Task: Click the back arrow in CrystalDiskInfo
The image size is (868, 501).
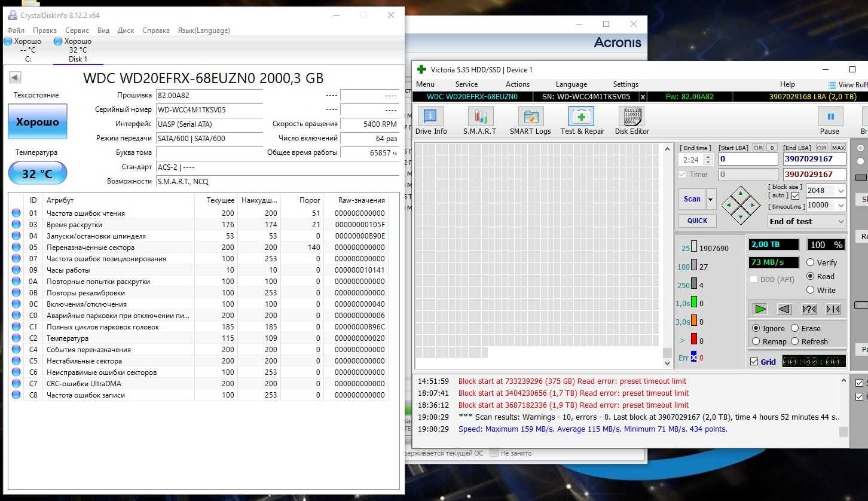Action: [x=16, y=77]
